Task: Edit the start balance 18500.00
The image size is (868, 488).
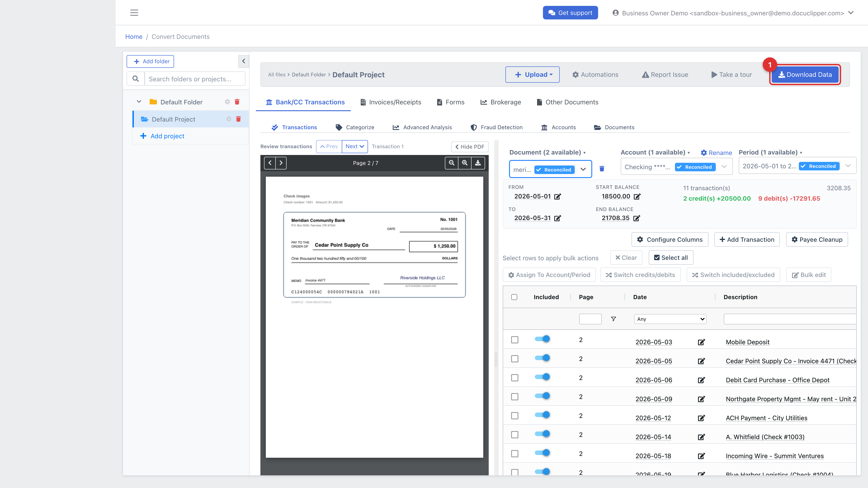Action: (637, 196)
